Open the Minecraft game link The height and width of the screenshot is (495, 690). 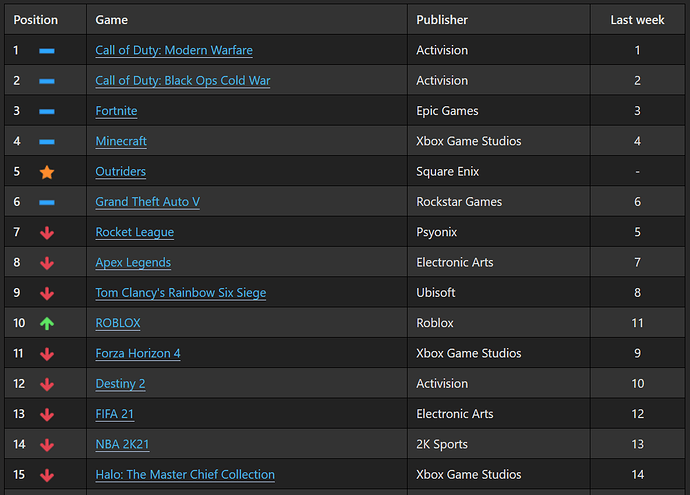pyautogui.click(x=121, y=141)
